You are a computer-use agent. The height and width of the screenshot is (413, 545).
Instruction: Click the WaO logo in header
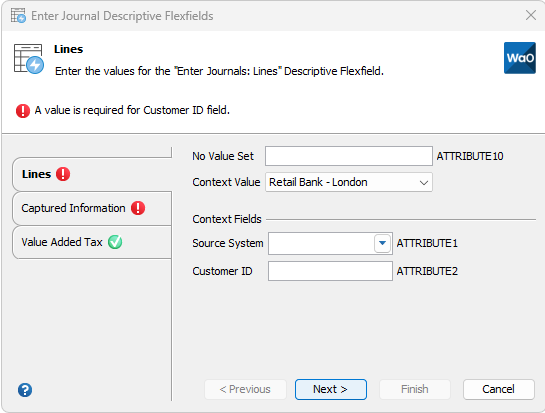point(520,58)
